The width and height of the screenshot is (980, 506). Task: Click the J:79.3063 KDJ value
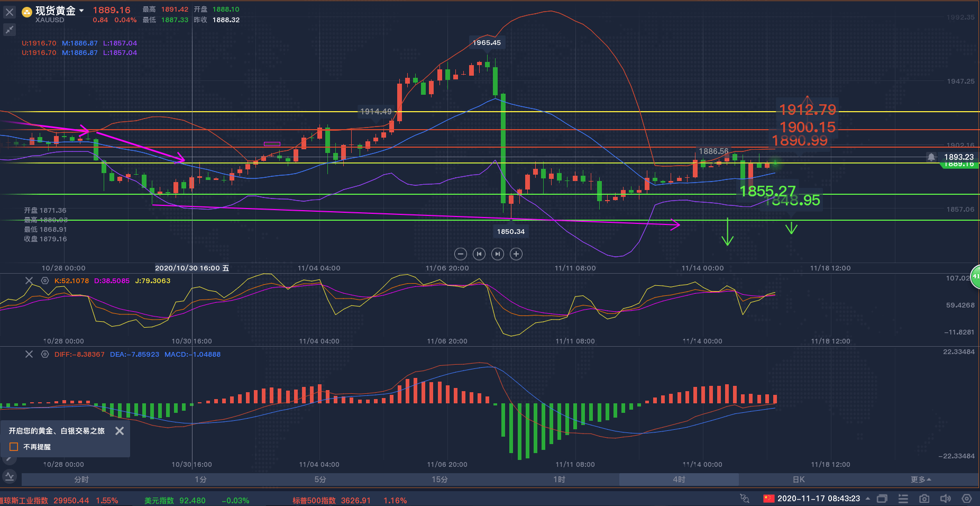click(x=152, y=281)
